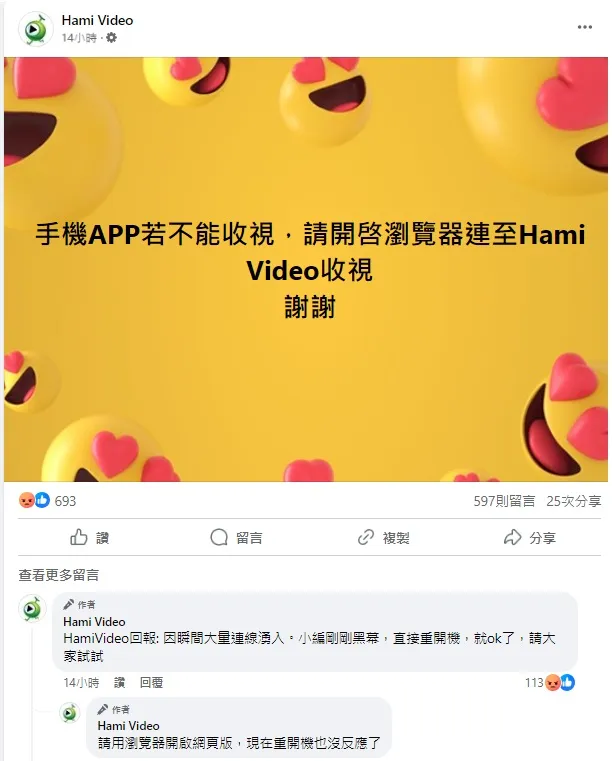Click 回覆 under the first comment
This screenshot has width=612, height=761.
click(151, 683)
